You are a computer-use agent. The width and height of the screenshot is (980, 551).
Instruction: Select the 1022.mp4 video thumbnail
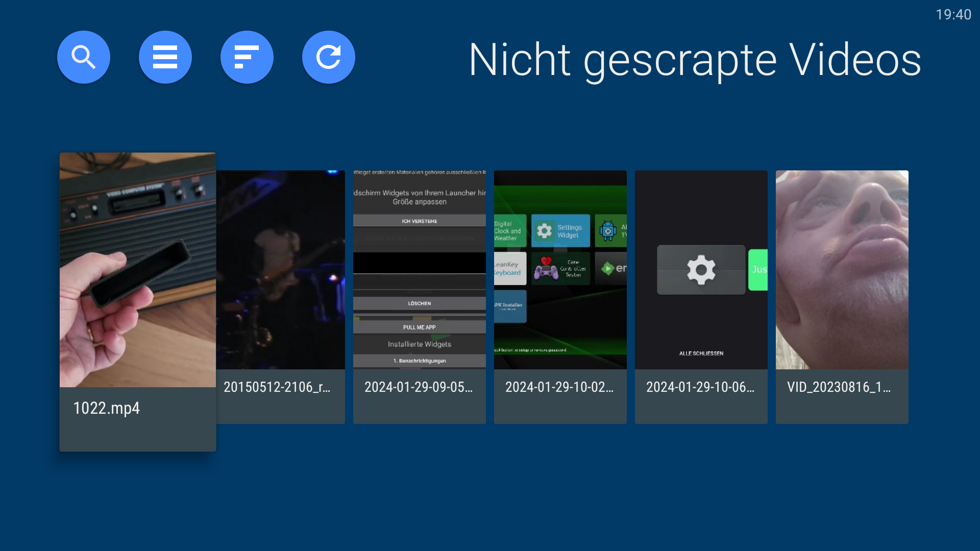point(137,269)
